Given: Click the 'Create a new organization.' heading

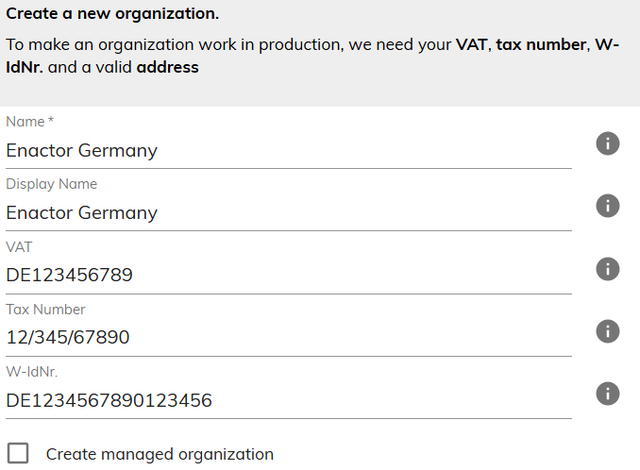Looking at the screenshot, I should point(112,15).
